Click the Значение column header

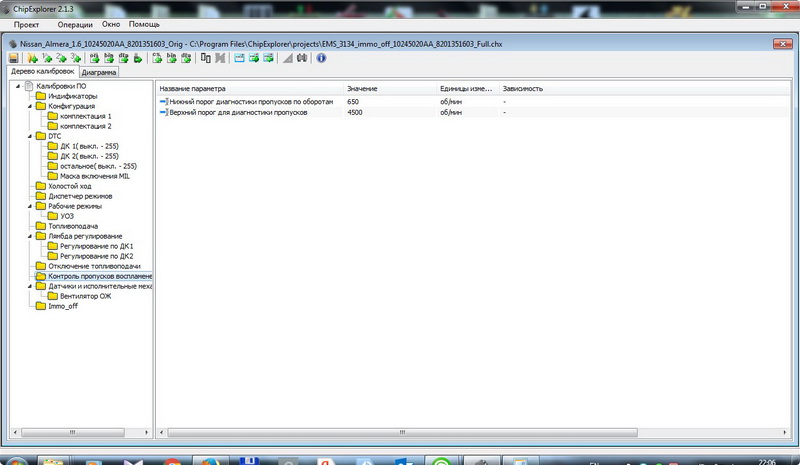(x=362, y=88)
